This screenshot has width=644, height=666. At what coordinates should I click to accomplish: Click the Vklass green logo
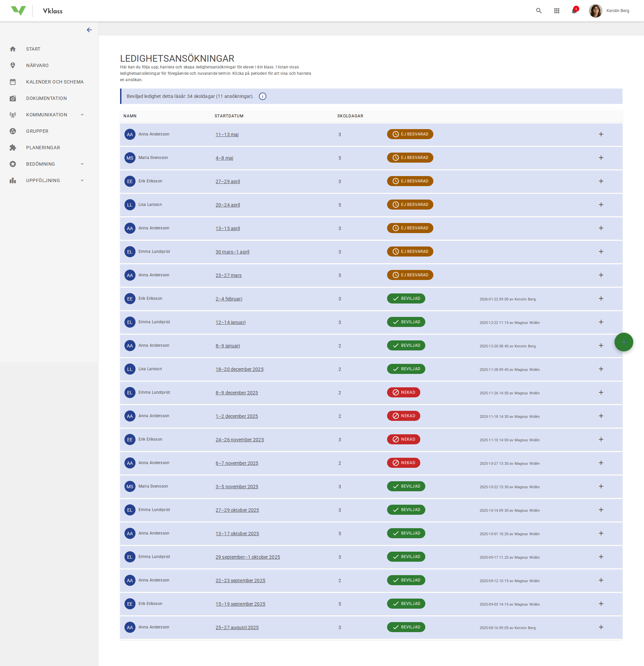(x=18, y=10)
